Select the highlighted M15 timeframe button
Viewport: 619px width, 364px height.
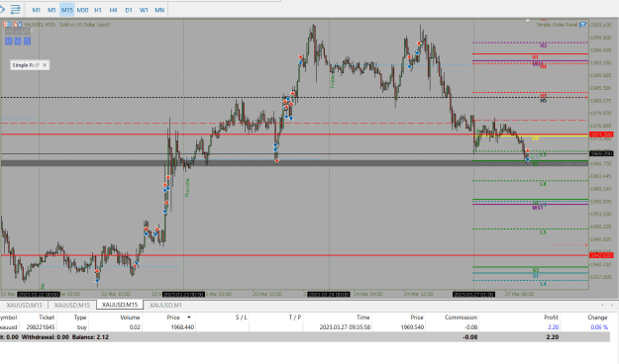click(x=67, y=10)
